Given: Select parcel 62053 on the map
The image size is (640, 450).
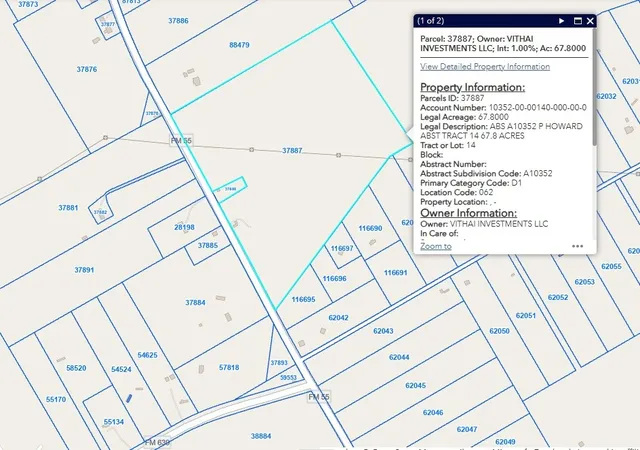Looking at the screenshot, I should 584,282.
